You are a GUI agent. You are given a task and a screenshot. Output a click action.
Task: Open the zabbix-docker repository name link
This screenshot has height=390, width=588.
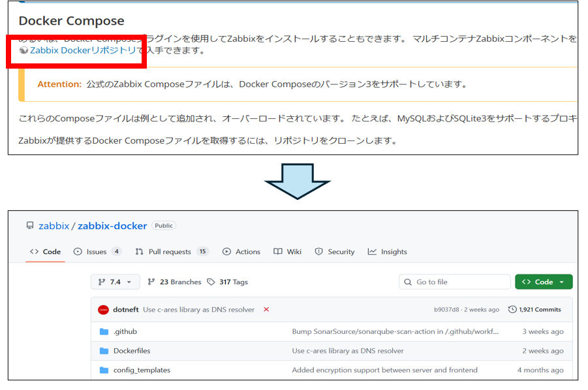pos(112,225)
